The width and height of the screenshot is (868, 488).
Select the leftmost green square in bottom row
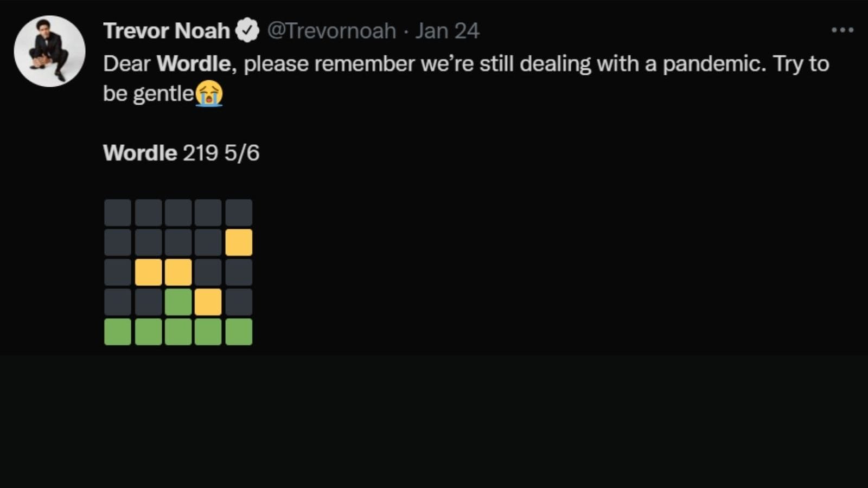pyautogui.click(x=118, y=332)
